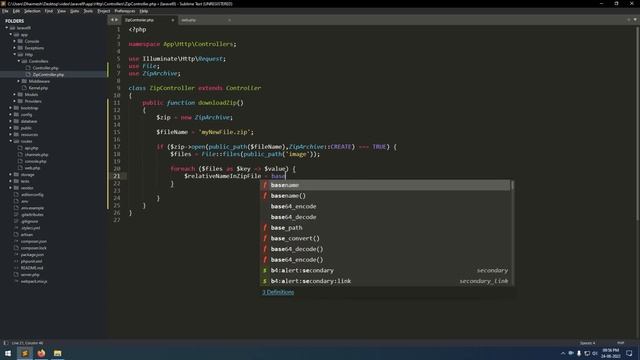Screen dimensions: 640x360
Task: Expand the Models folder
Action: point(15,94)
